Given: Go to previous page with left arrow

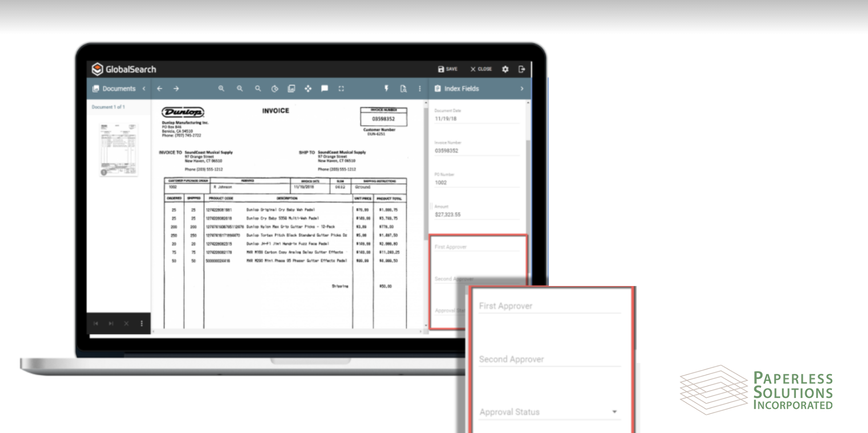Looking at the screenshot, I should (x=160, y=89).
